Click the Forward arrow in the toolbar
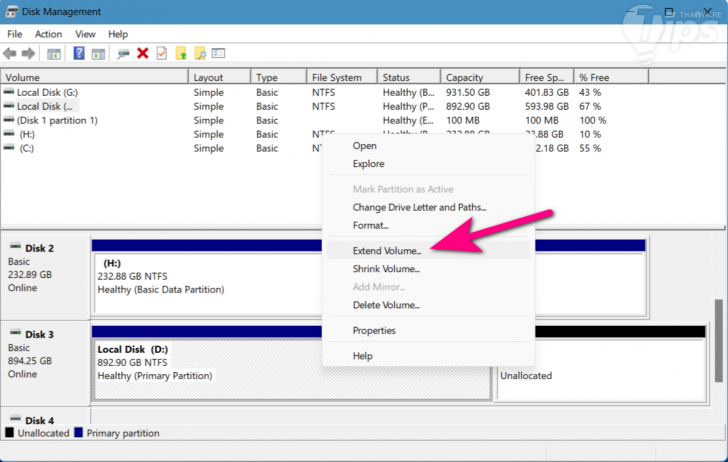728x462 pixels. click(x=28, y=54)
